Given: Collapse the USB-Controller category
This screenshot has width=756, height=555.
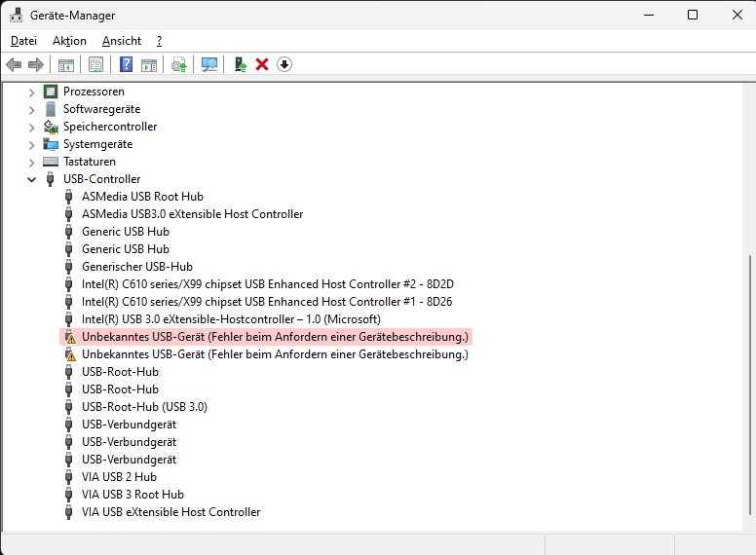Looking at the screenshot, I should click(31, 180).
